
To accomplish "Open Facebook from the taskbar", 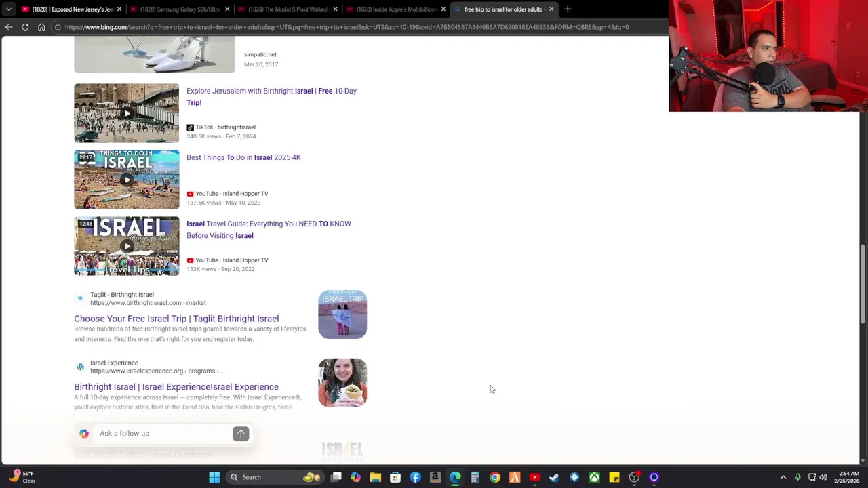I will click(415, 477).
